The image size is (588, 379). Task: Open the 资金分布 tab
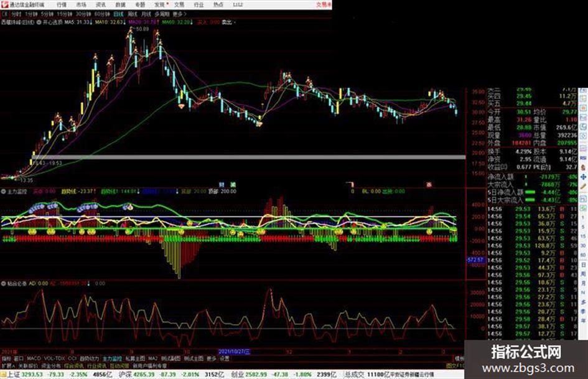click(x=50, y=365)
